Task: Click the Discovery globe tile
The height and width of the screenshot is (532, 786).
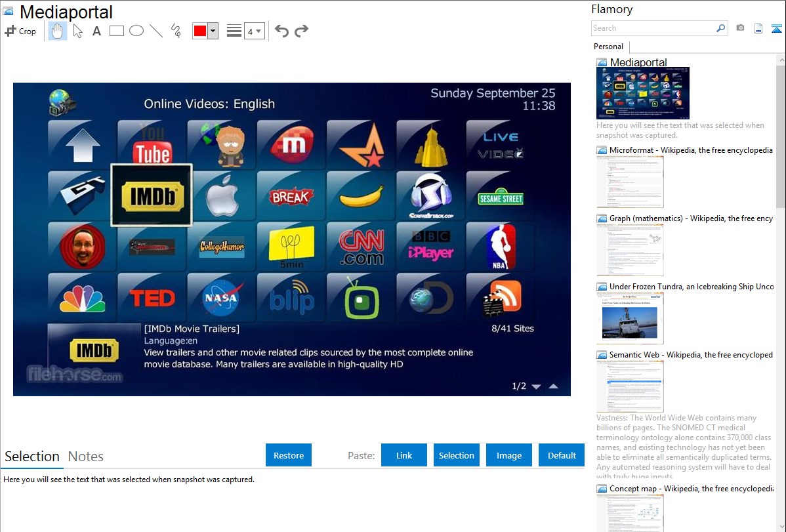Action: 430,298
